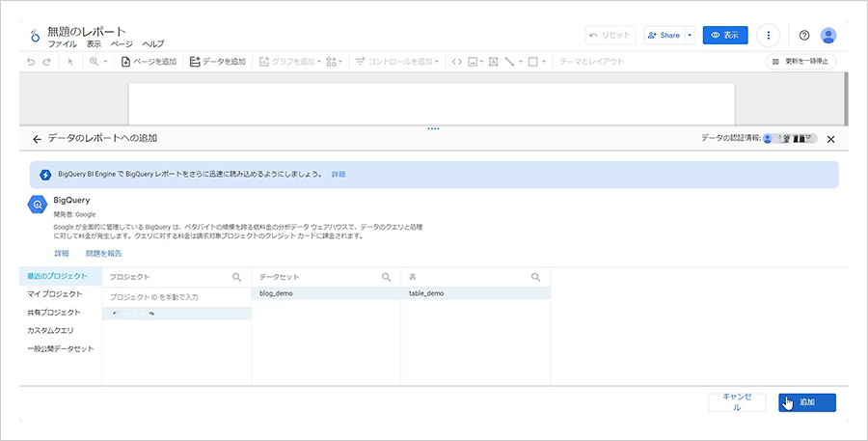Expand the line type dropdown arrow
Image resolution: width=868 pixels, height=441 pixels.
[521, 62]
